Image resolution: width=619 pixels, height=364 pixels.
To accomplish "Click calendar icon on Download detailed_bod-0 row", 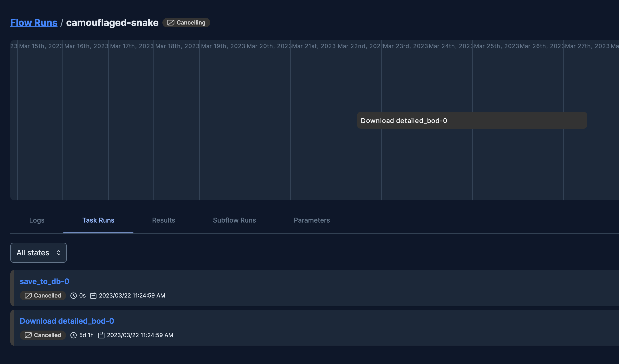I will pyautogui.click(x=101, y=335).
